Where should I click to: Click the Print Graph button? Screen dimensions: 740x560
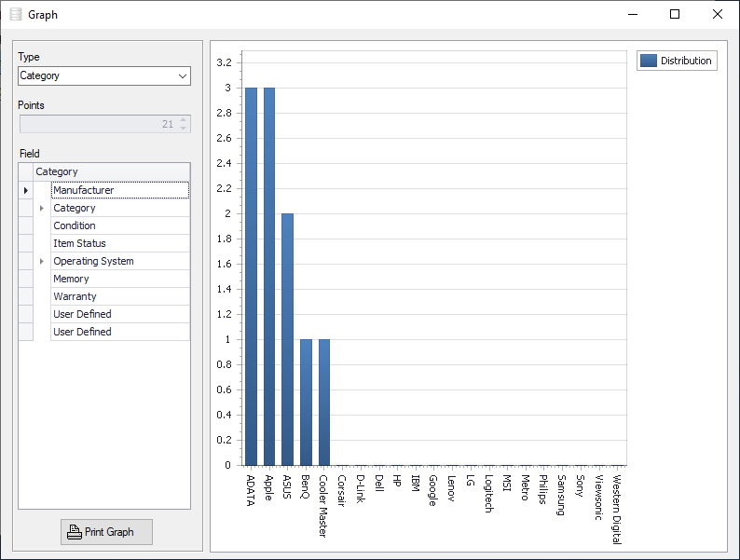106,532
